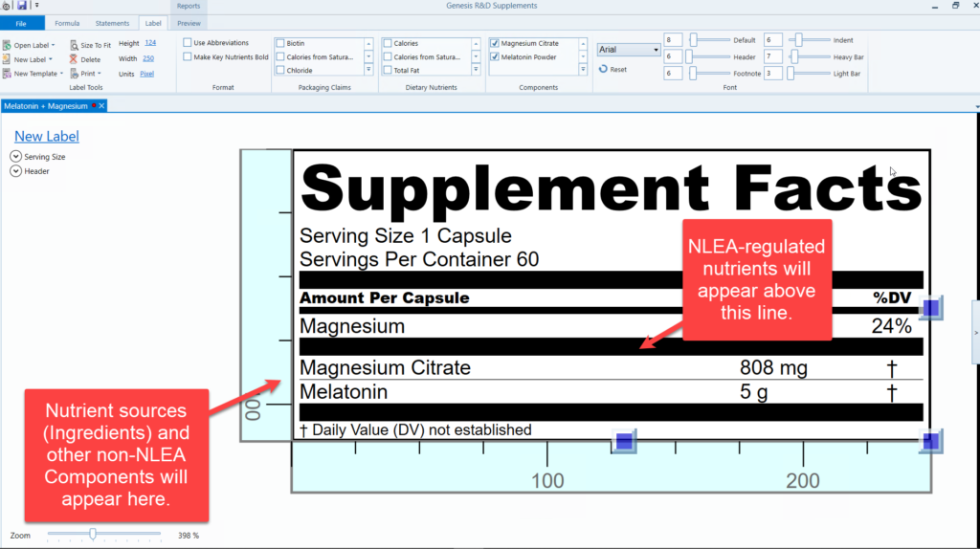Click the Size To Fit button label
Viewport: 980px width, 549px height.
[x=96, y=45]
